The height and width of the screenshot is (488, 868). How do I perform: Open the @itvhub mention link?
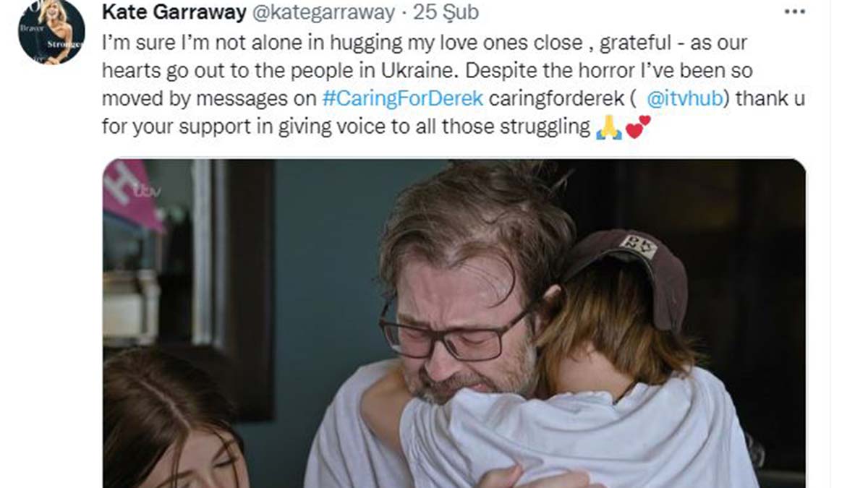point(684,98)
